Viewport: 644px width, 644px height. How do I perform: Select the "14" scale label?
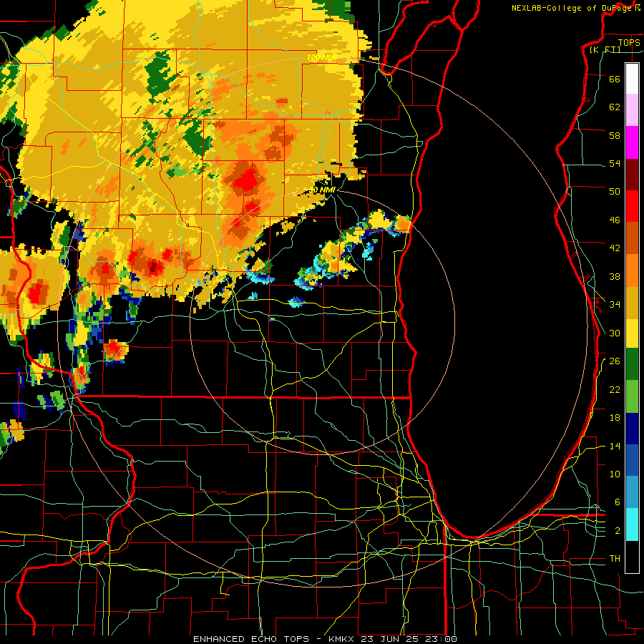(615, 446)
